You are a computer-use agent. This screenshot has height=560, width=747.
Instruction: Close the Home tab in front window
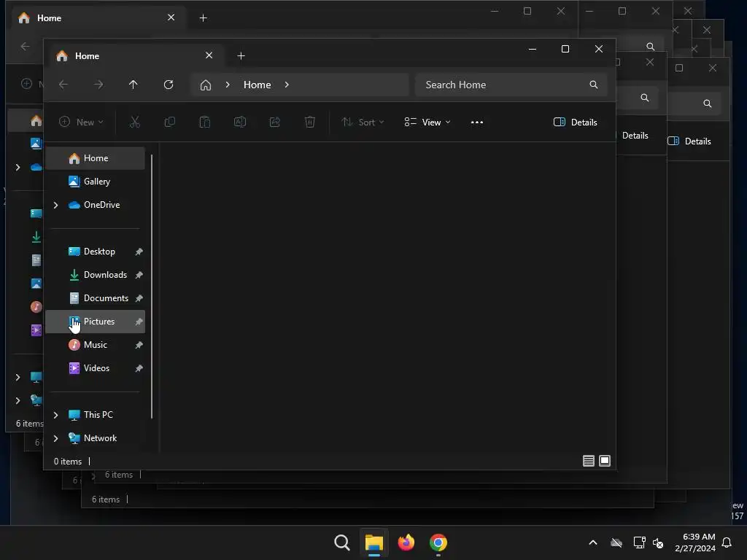tap(209, 55)
